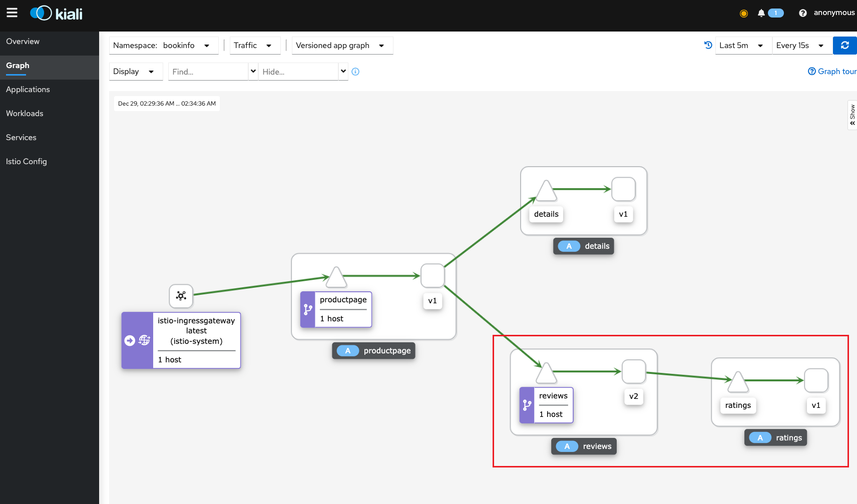Open the Versioned app graph dropdown

(x=342, y=46)
